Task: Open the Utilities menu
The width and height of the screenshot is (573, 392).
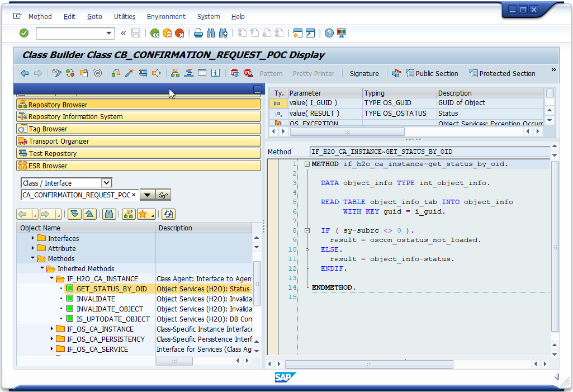Action: coord(125,16)
